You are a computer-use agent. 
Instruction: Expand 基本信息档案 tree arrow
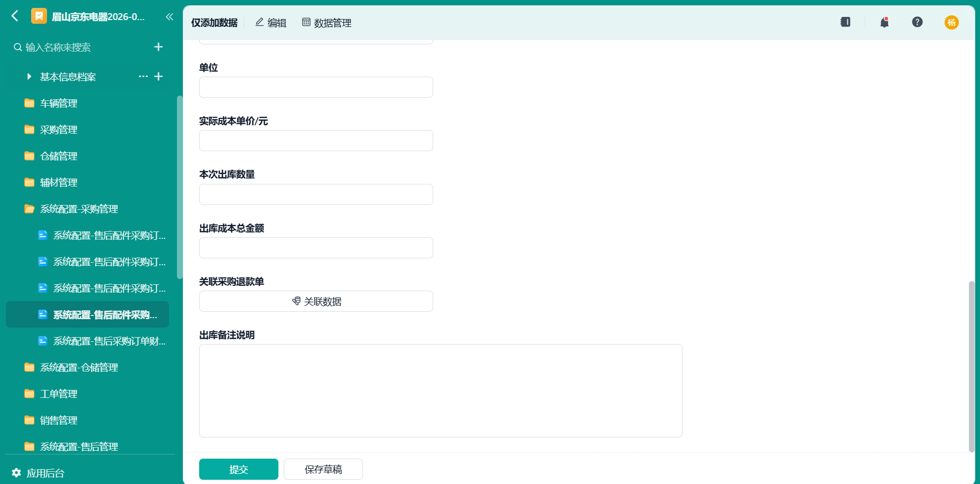(29, 77)
